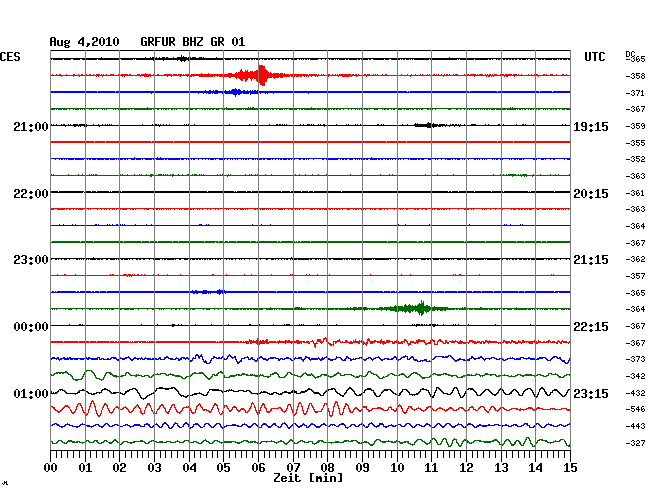Click the large red seismic burst near minute 06
The width and height of the screenshot is (650, 494).
[258, 75]
